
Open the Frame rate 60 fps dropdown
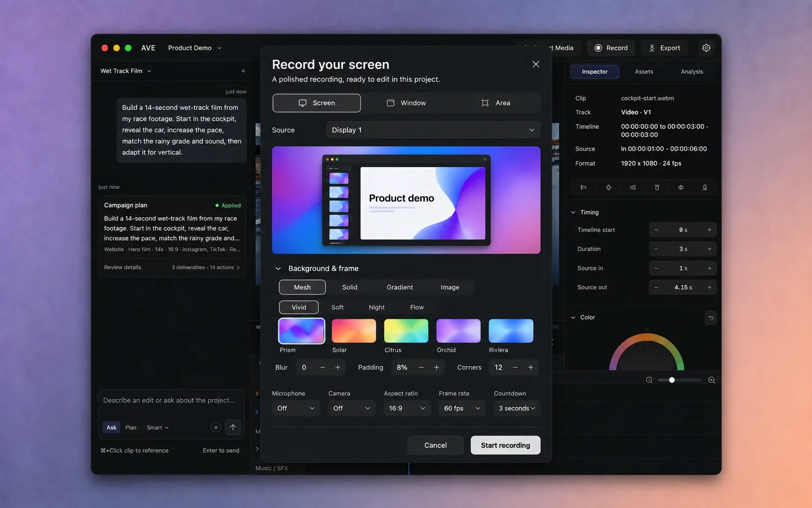(462, 408)
